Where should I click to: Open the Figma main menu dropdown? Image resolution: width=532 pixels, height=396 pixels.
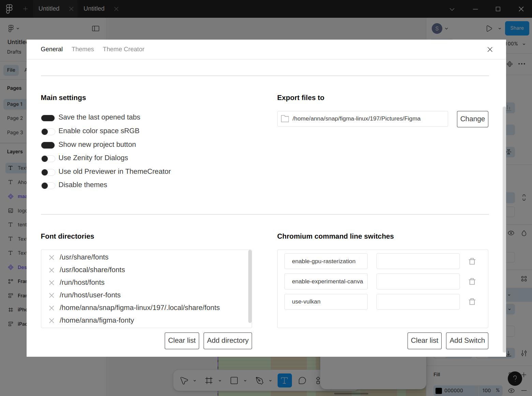point(13,29)
